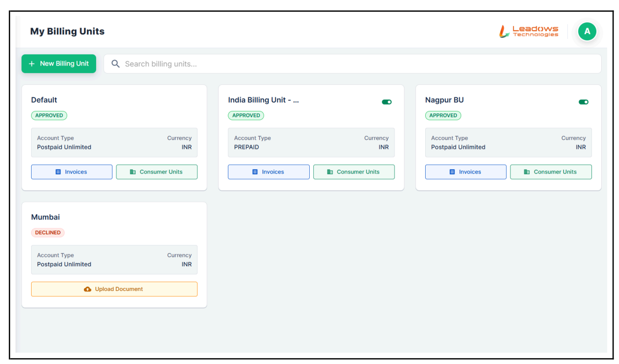Click the Leadows Technologies logo
Viewport: 619px width, 364px height.
(529, 32)
